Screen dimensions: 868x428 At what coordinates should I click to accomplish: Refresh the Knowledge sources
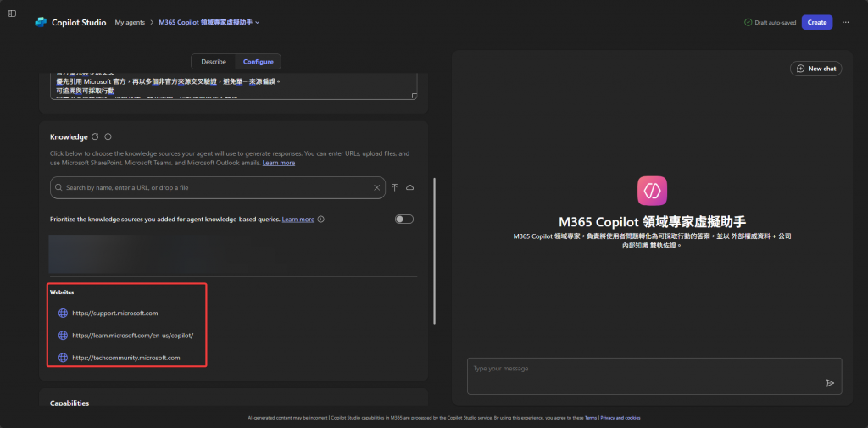pyautogui.click(x=95, y=136)
